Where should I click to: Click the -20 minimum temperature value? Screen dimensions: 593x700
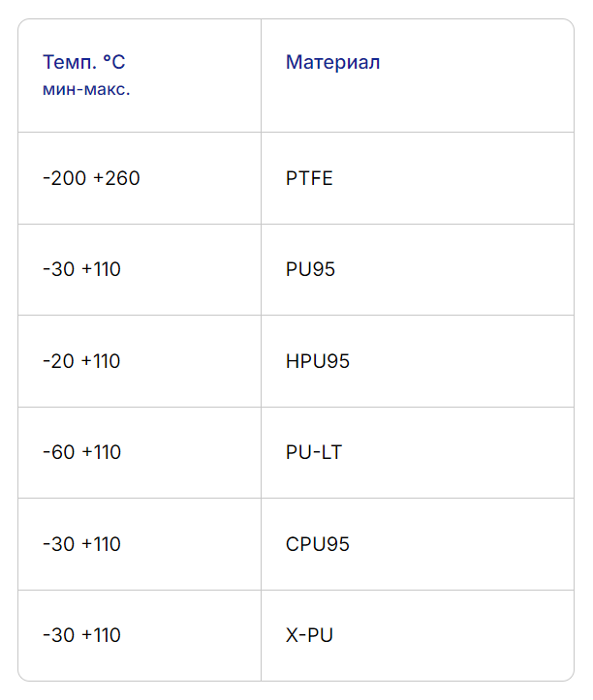[x=59, y=361]
